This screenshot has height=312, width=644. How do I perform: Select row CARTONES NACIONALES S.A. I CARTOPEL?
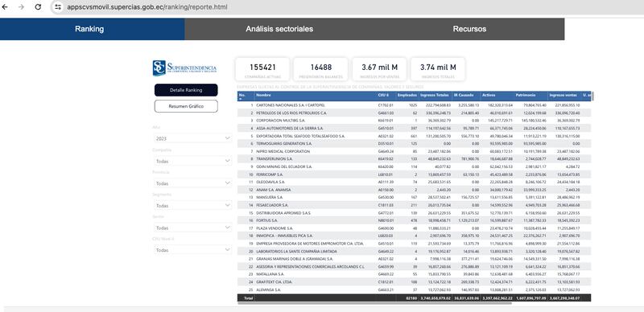click(414, 105)
